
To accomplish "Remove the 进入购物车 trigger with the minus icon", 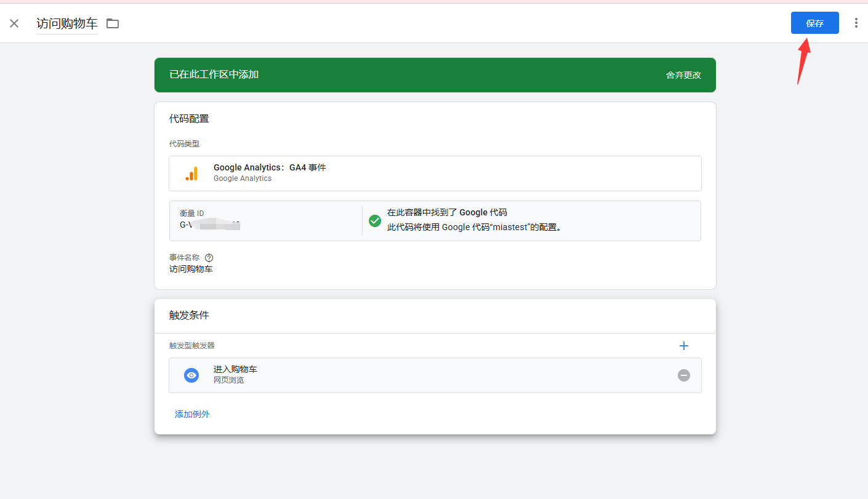I will click(x=683, y=375).
